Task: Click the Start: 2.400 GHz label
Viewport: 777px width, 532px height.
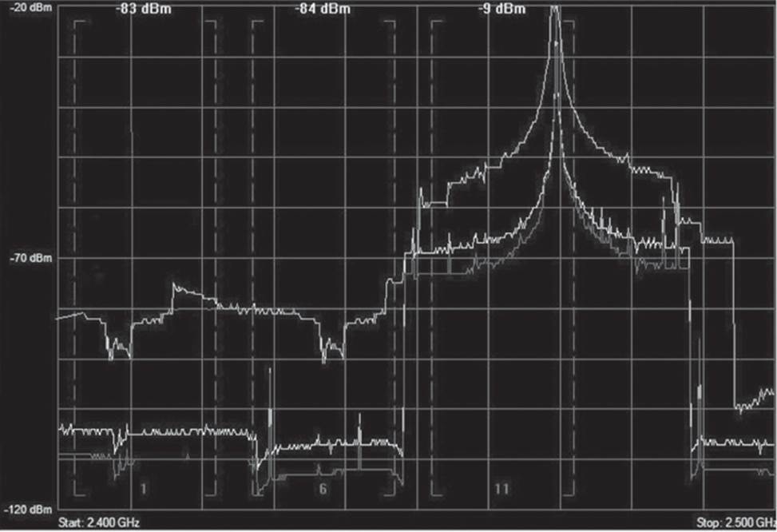Action: coord(99,522)
